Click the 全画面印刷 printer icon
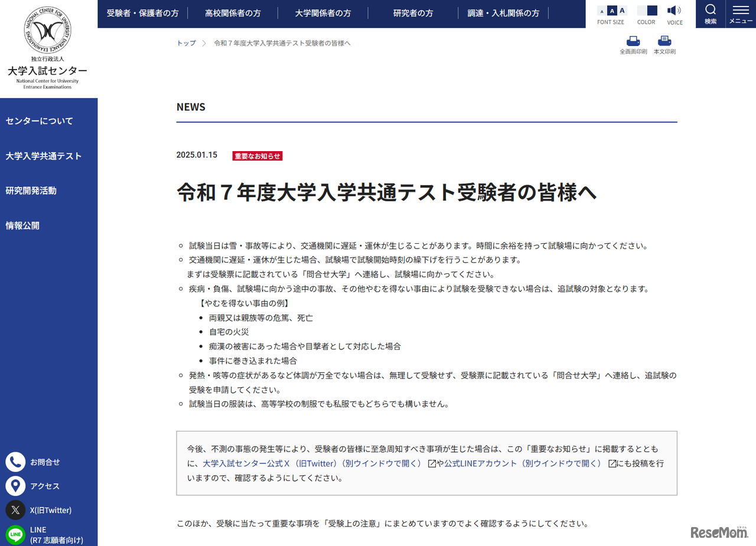Viewport: 756px width, 546px height. [633, 40]
